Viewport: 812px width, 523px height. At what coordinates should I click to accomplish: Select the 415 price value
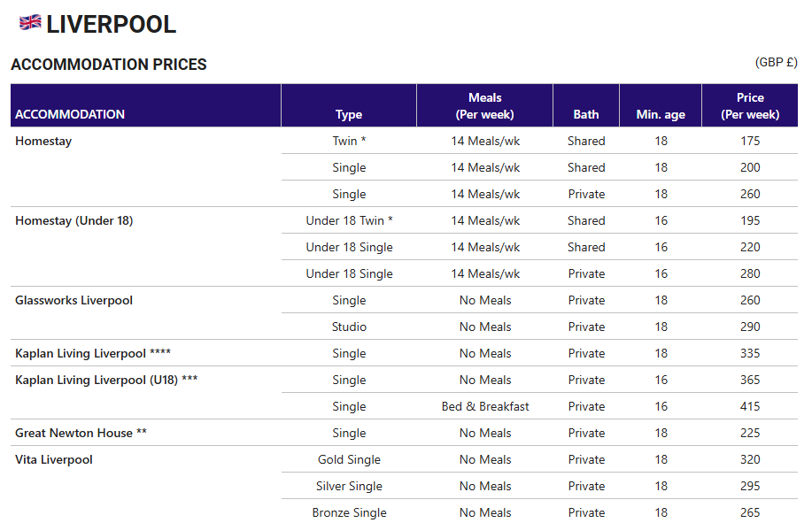(750, 406)
